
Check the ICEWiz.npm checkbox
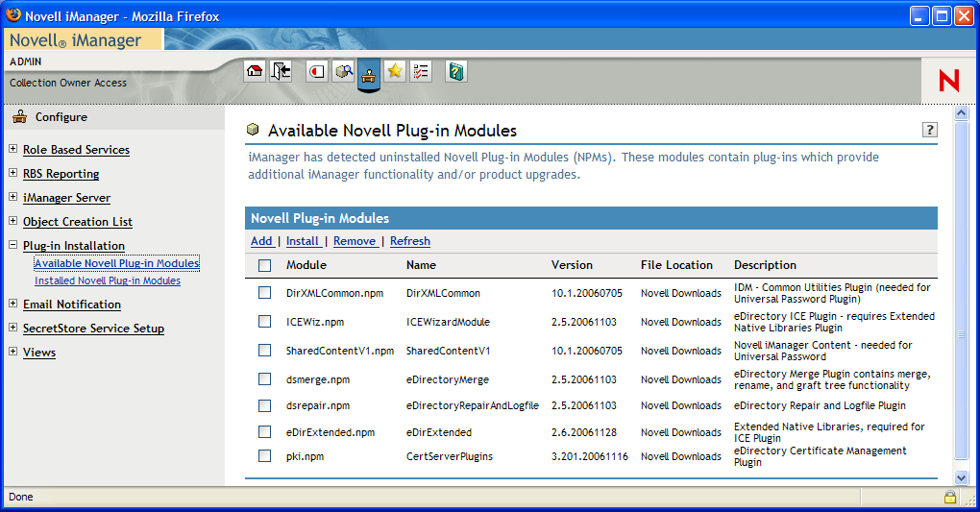point(265,322)
